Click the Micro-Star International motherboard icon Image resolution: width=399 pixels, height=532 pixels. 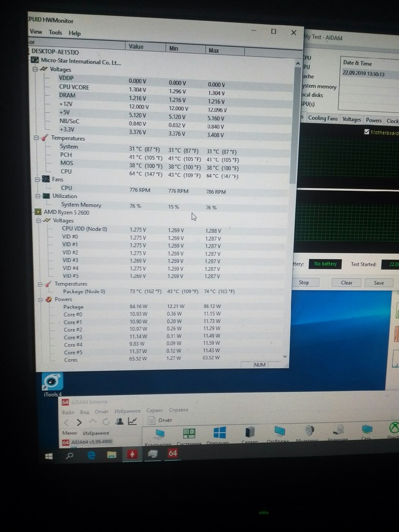tap(34, 60)
